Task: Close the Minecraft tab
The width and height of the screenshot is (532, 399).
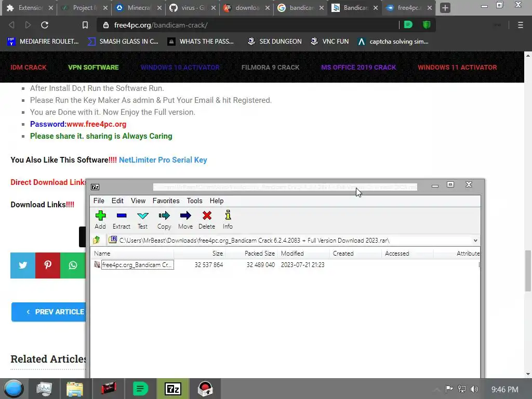Action: click(159, 8)
